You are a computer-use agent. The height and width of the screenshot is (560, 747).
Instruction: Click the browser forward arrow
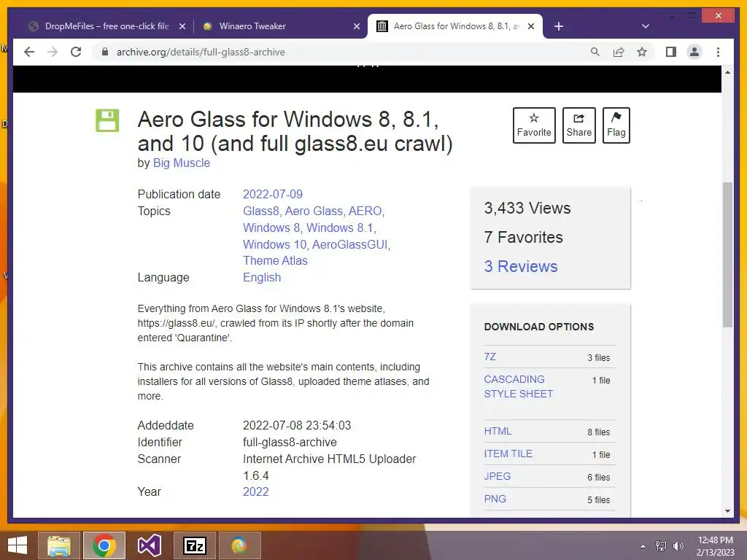(53, 52)
